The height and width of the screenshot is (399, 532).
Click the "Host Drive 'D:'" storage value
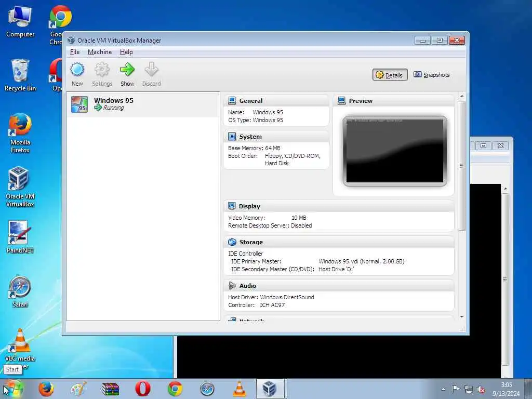[x=336, y=269]
